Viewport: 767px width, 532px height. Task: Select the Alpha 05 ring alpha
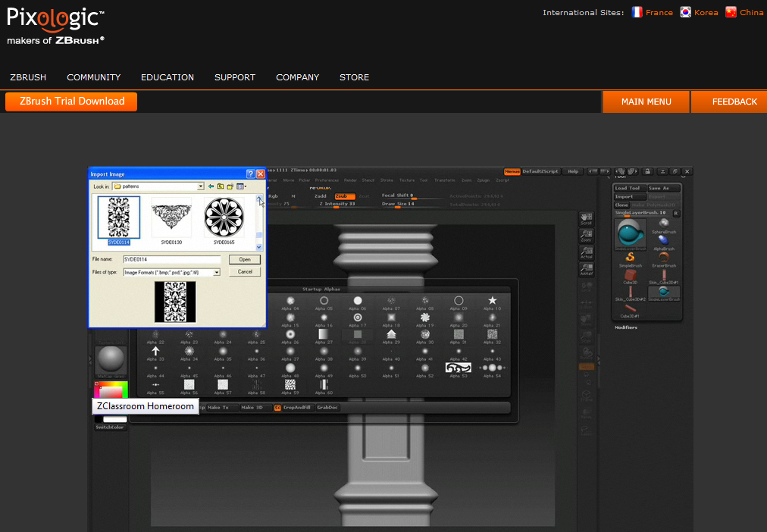pos(324,302)
